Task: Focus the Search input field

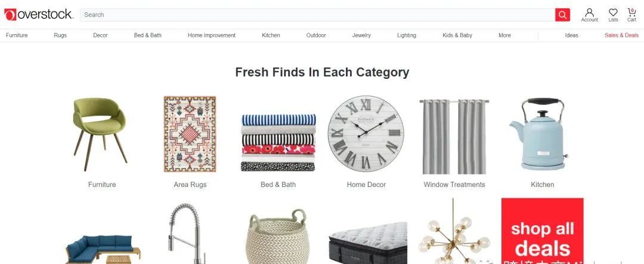Action: [x=317, y=15]
